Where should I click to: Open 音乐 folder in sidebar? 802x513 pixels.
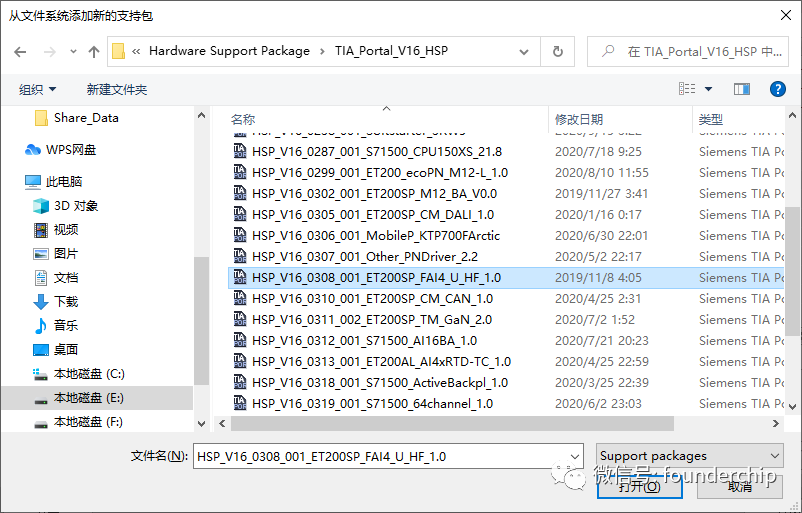pos(56,325)
